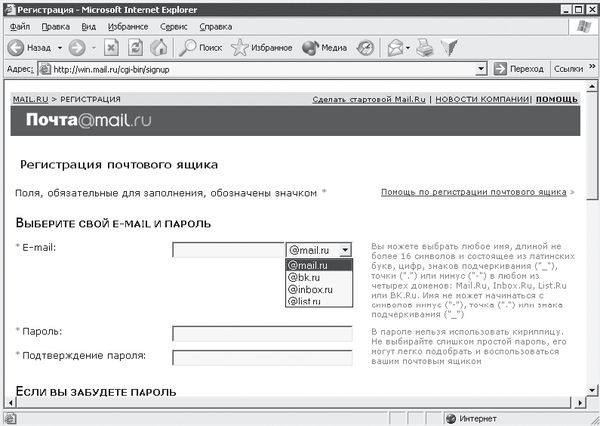Click the Mail envelope toolbar icon
Viewport: 600px width, 426px height.
click(x=395, y=47)
